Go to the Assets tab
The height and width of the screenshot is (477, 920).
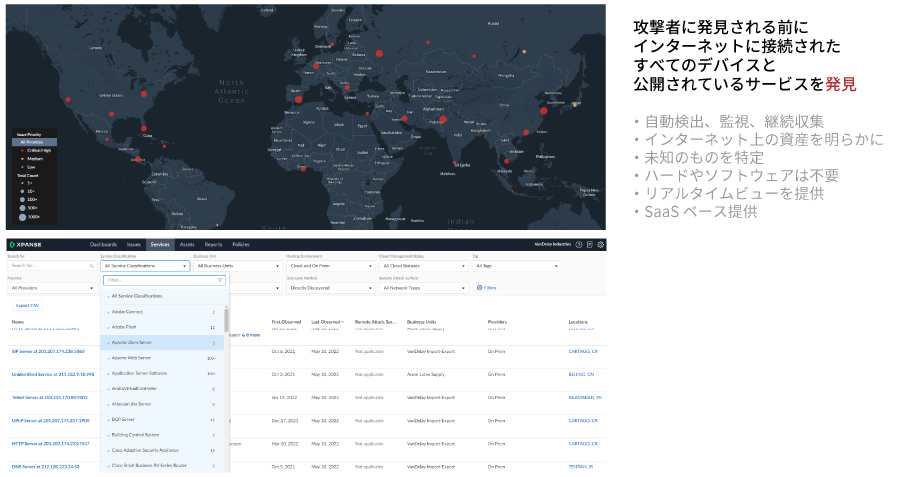187,245
